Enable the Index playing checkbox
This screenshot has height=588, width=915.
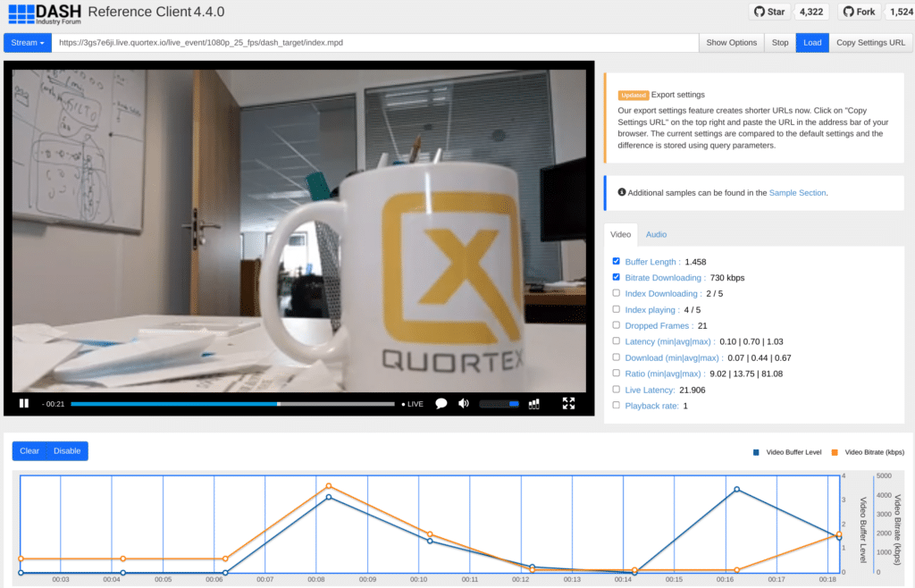617,309
